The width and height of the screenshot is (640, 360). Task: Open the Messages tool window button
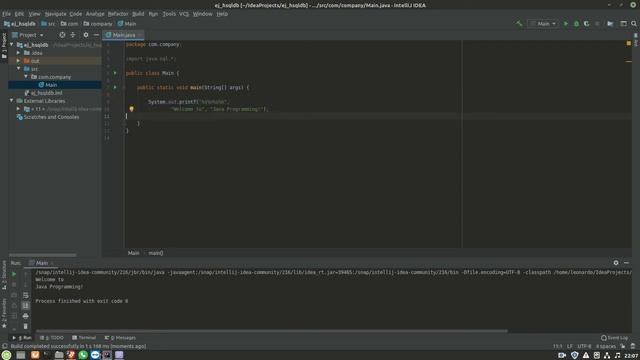click(x=120, y=338)
